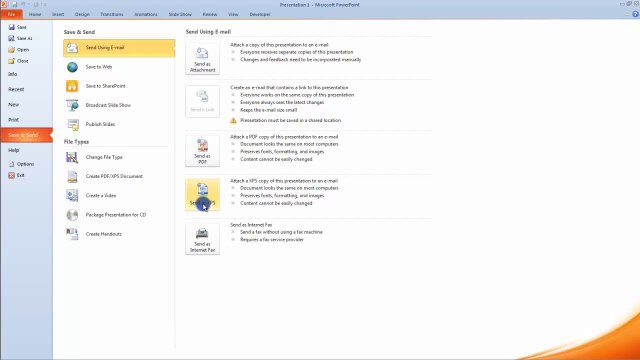Open the View ribbon tab
The image size is (640, 360).
click(x=233, y=14)
